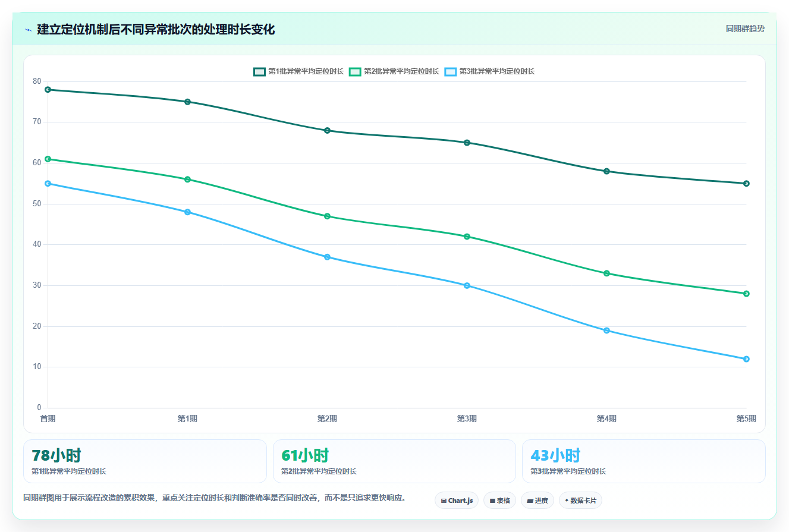The width and height of the screenshot is (789, 532).
Task: Click the second batch point at 第3期
Action: [x=467, y=237]
